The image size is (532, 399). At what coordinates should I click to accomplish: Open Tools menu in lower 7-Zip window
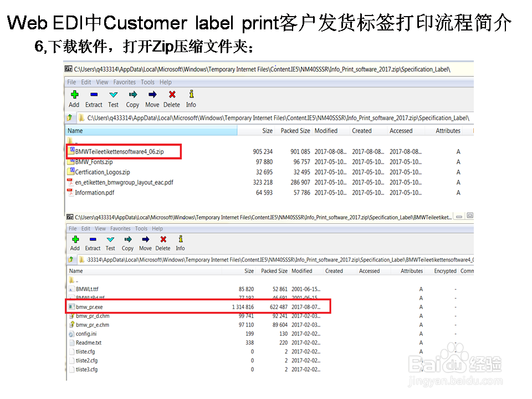[x=141, y=229]
